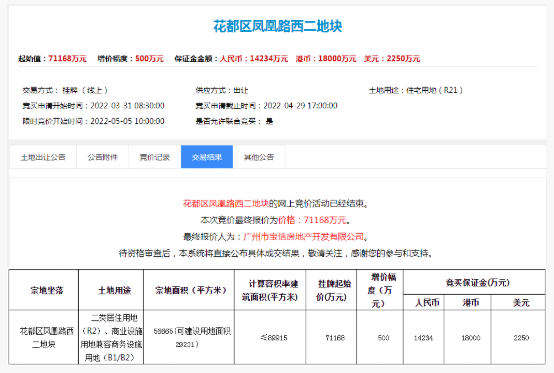This screenshot has width=554, height=373.
Task: Open the 土地出让公告 tab
Action: pyautogui.click(x=43, y=157)
